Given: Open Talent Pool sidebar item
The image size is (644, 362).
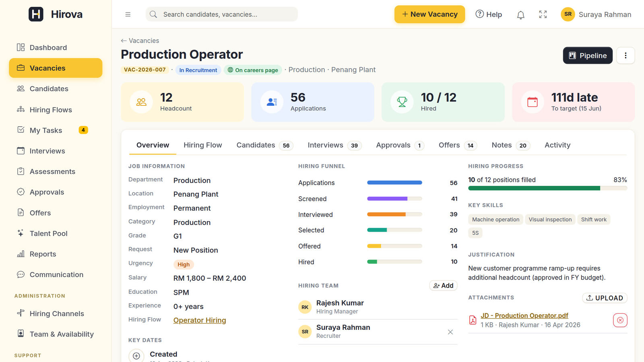Looking at the screenshot, I should [x=56, y=233].
